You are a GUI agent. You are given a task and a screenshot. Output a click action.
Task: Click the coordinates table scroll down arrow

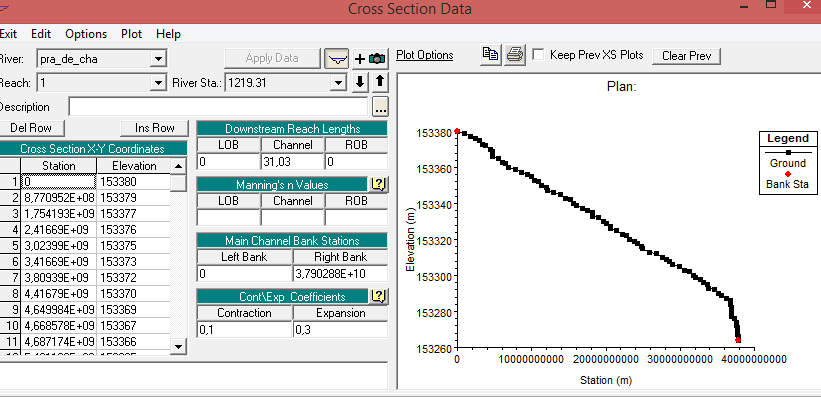(179, 346)
